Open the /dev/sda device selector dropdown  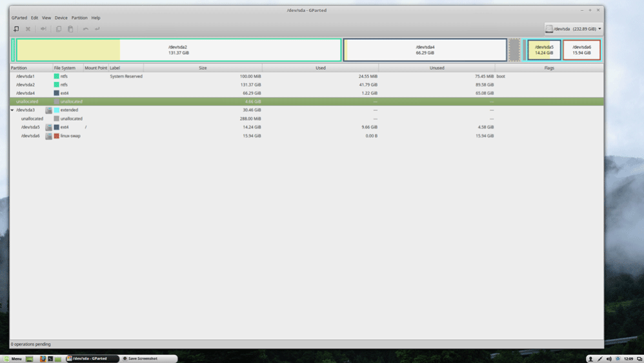click(x=573, y=29)
